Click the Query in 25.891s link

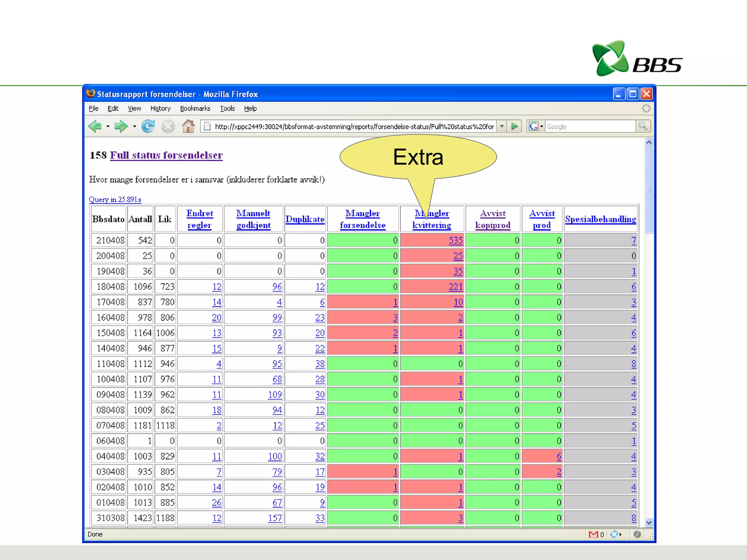[x=115, y=199]
